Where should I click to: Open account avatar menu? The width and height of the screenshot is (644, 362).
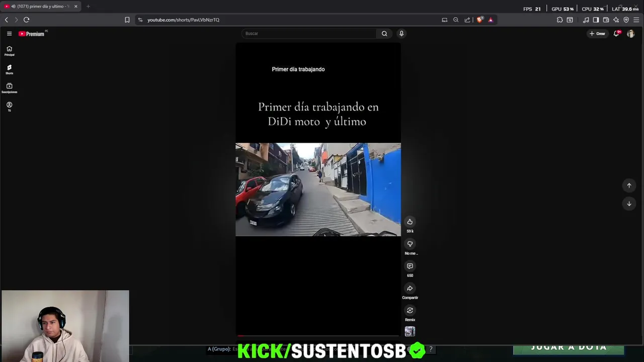click(x=630, y=34)
